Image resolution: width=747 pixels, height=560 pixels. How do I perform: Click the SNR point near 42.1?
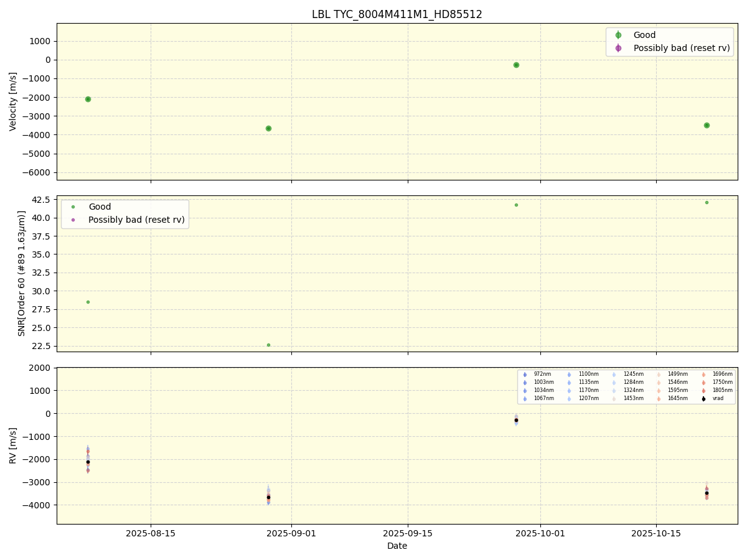point(707,202)
